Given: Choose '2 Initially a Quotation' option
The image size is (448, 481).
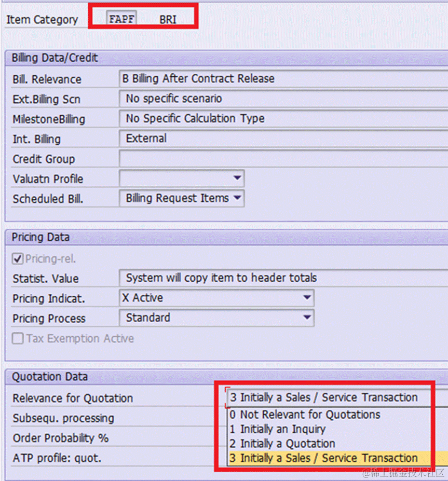Looking at the screenshot, I should (337, 444).
